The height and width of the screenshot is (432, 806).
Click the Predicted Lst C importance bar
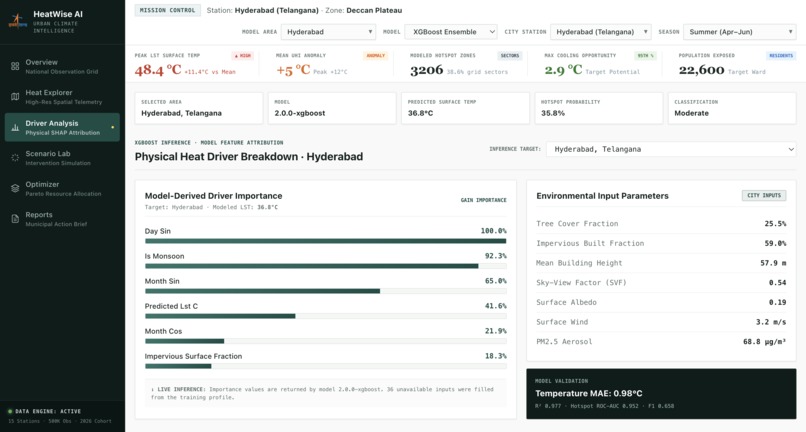point(325,316)
